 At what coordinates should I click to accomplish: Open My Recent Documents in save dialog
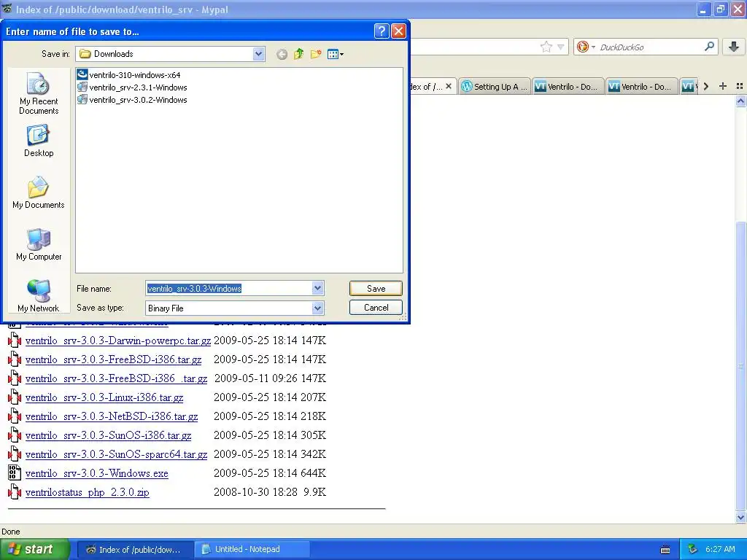pos(39,93)
